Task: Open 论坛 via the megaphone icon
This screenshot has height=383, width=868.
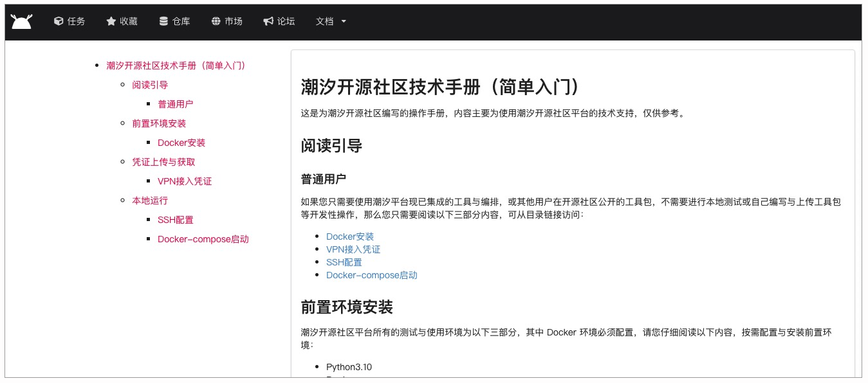Action: coord(268,21)
